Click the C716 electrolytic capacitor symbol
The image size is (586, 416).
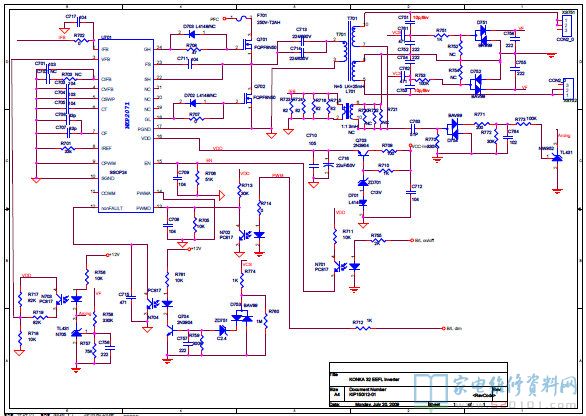coord(328,165)
